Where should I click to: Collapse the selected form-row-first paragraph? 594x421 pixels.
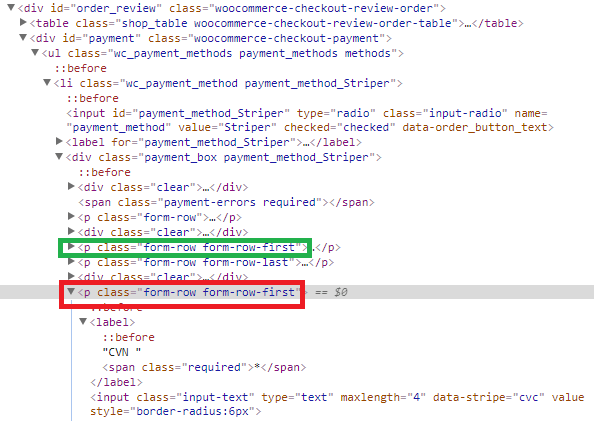tap(71, 291)
